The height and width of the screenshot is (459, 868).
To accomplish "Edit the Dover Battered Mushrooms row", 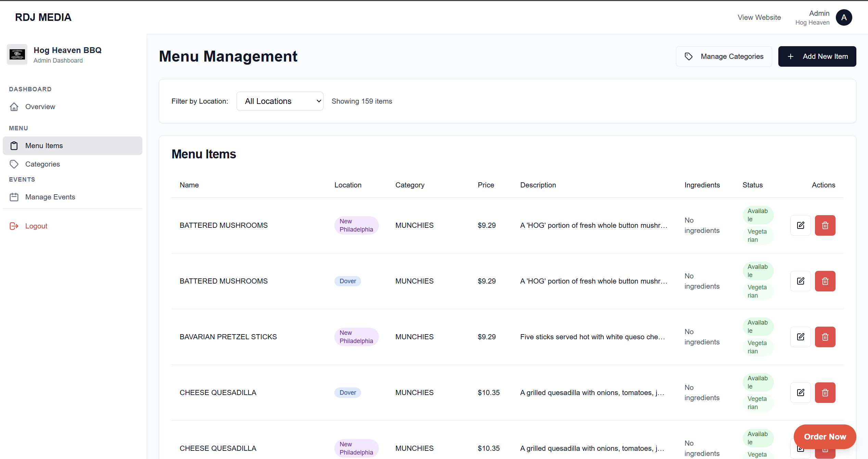I will pos(800,281).
